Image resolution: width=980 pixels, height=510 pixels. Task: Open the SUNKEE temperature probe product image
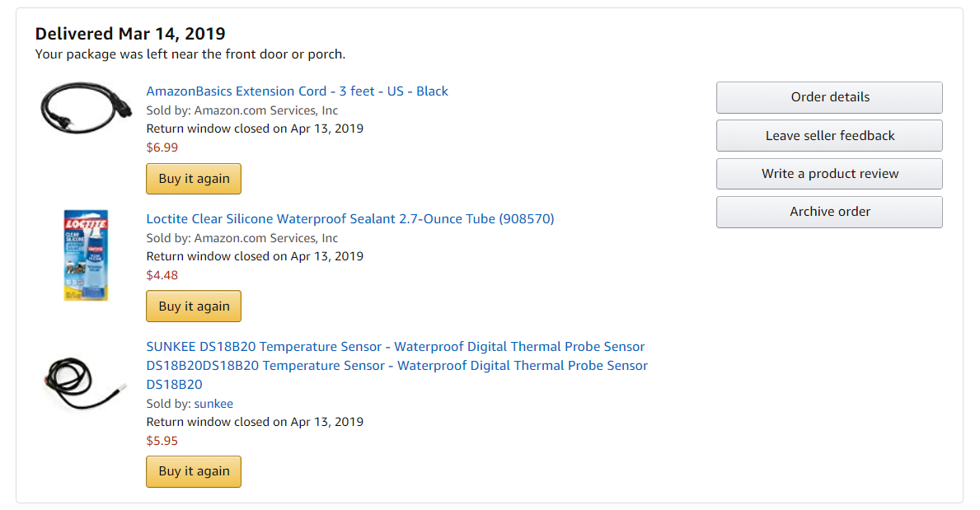pos(85,383)
